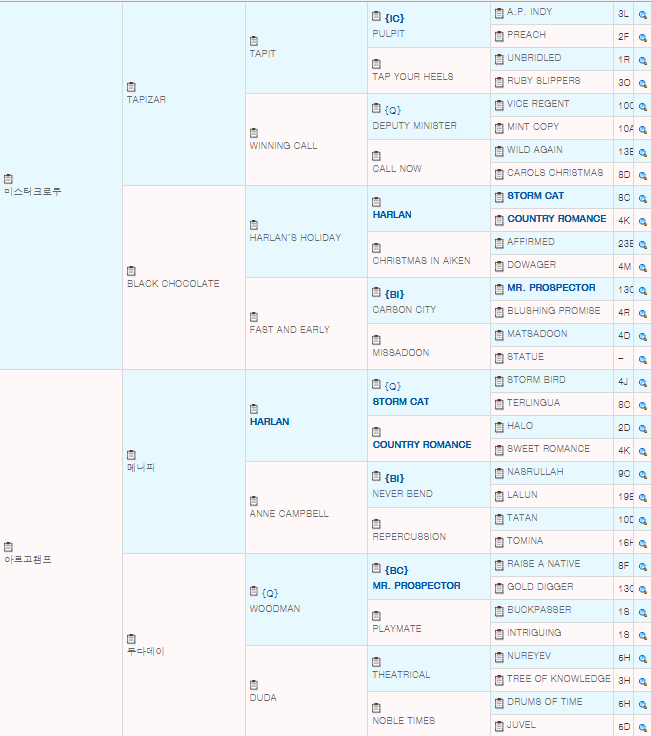The image size is (651, 736).
Task: Open the 투다데이 pedigree link
Action: tap(145, 652)
